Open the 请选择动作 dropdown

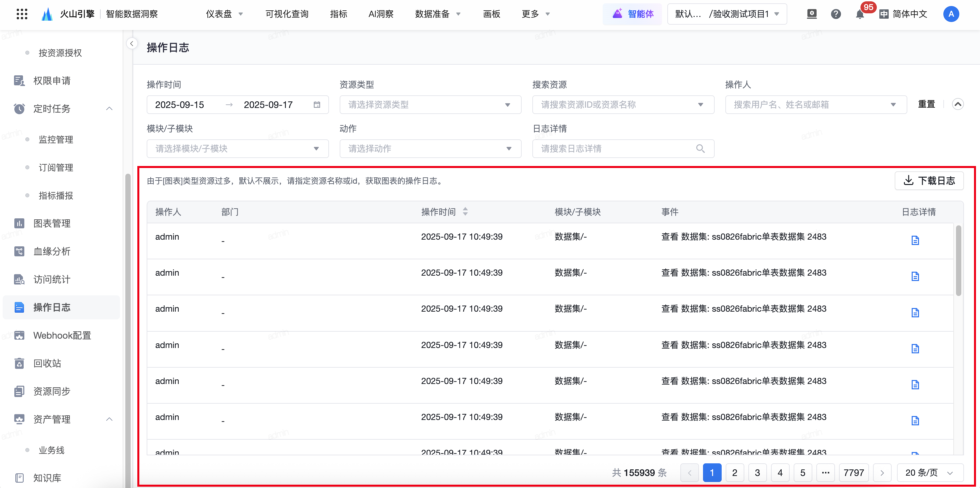coord(430,149)
